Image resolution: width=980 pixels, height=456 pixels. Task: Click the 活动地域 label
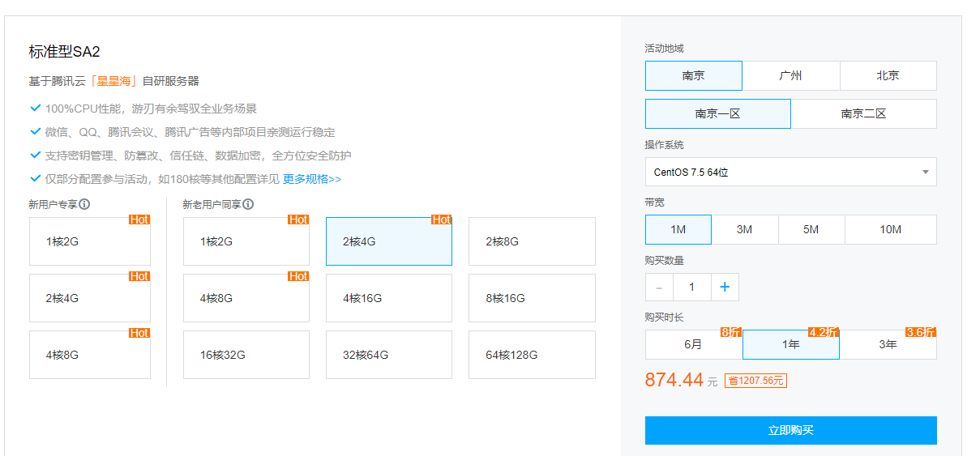665,49
